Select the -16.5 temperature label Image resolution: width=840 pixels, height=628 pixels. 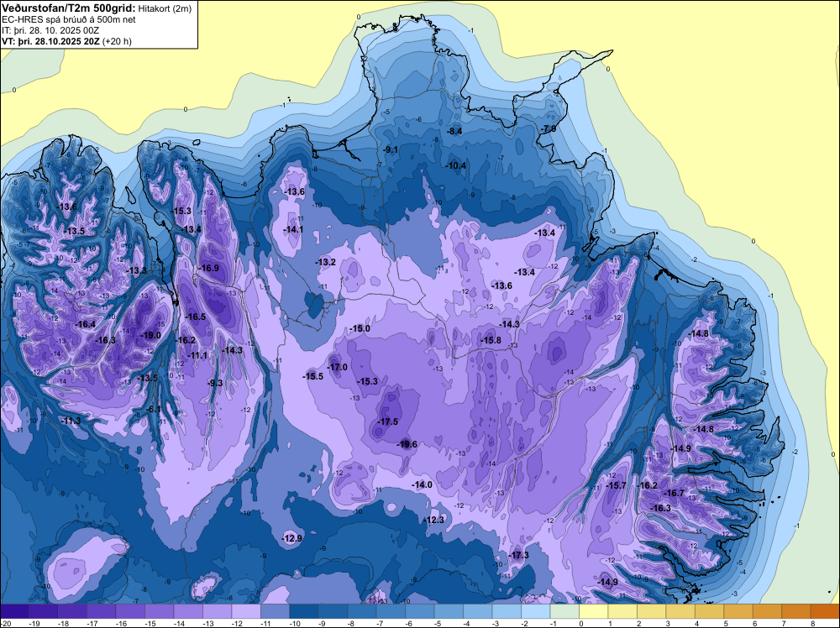[196, 317]
